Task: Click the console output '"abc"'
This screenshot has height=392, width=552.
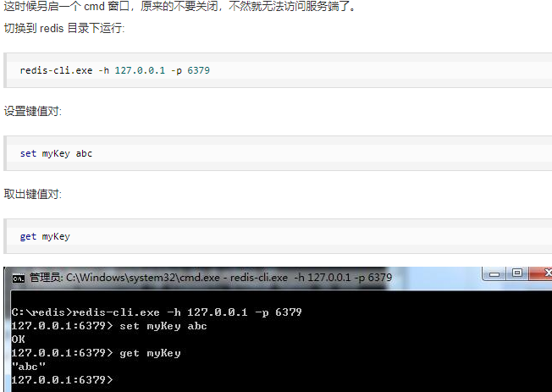Action: click(x=29, y=367)
